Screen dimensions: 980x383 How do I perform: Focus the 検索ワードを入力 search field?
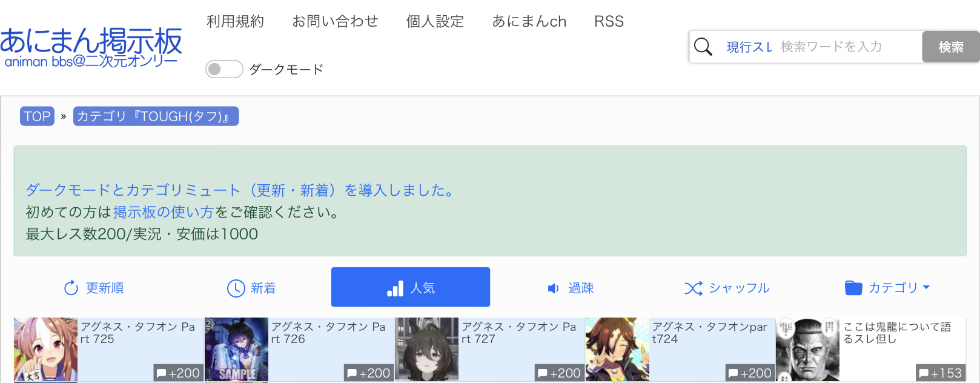tap(848, 47)
